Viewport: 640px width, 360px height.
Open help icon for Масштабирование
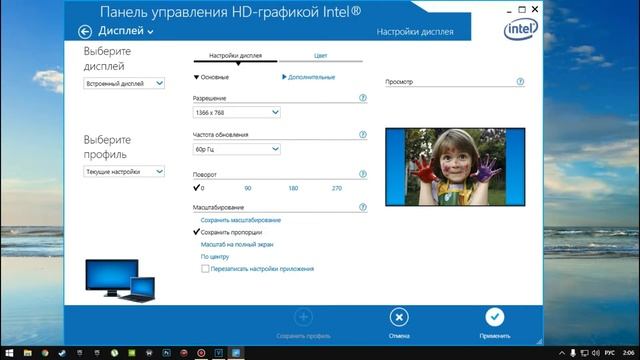362,207
